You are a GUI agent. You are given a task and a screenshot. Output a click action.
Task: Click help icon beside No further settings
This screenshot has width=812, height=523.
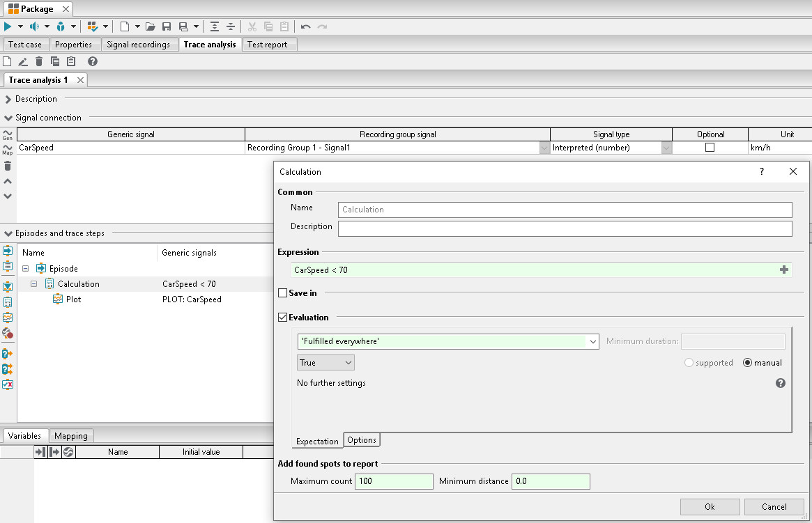point(781,383)
